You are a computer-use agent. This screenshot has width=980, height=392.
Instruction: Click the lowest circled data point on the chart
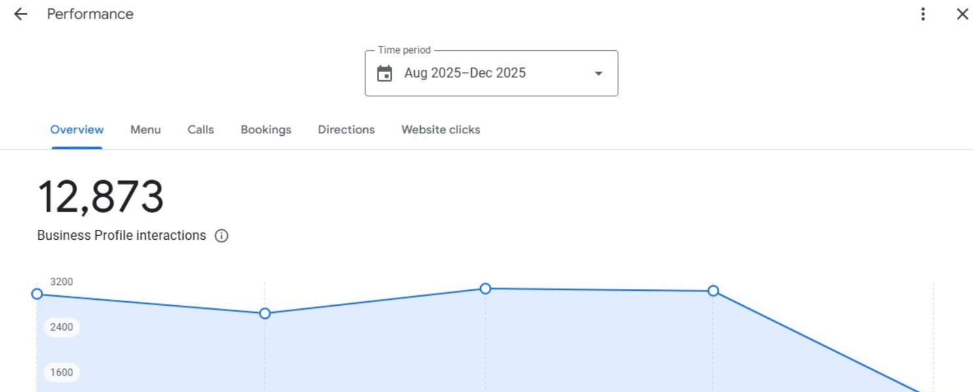coord(265,314)
